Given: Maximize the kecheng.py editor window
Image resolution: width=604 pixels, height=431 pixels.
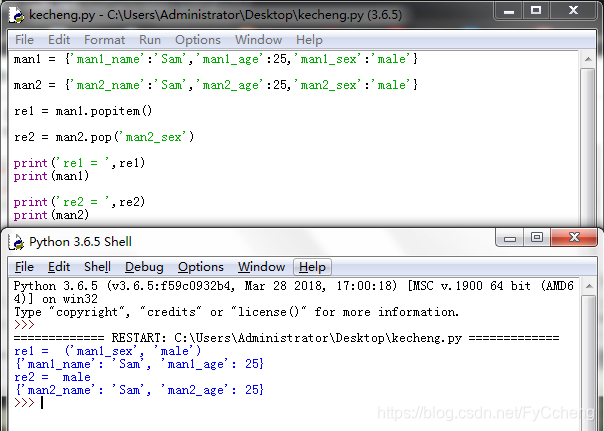Looking at the screenshot, I should (x=536, y=10).
